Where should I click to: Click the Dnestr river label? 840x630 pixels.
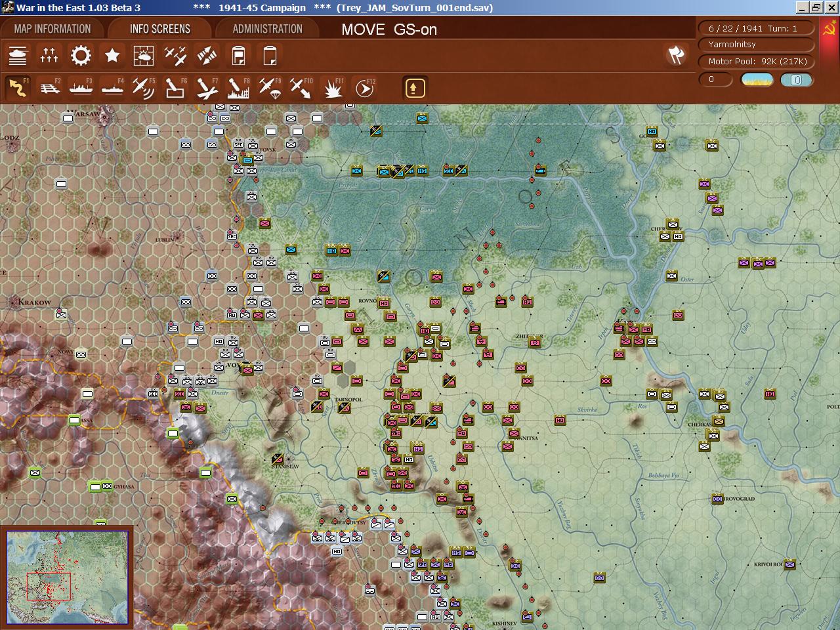pos(220,392)
